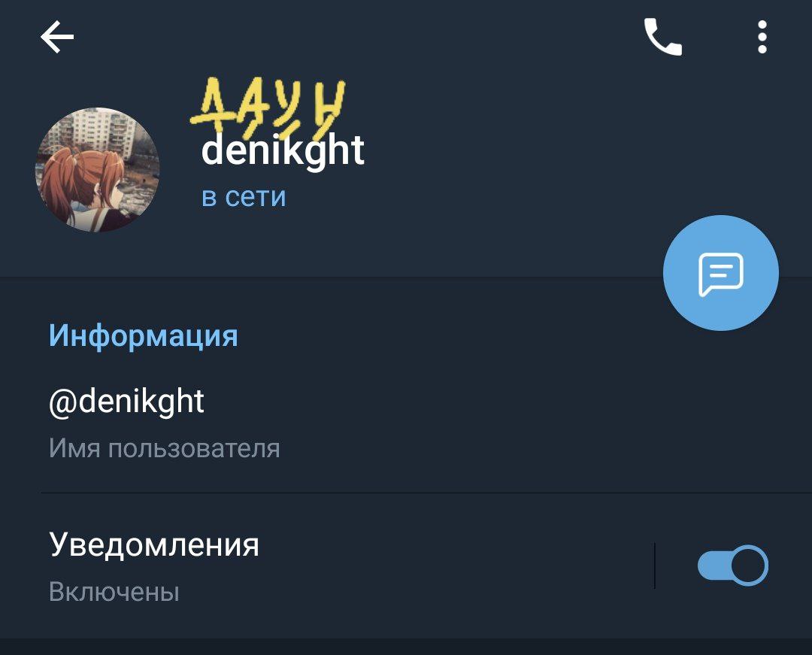Screen dimensions: 812x655
Task: Tap the blue send message floating button
Action: pyautogui.click(x=720, y=273)
